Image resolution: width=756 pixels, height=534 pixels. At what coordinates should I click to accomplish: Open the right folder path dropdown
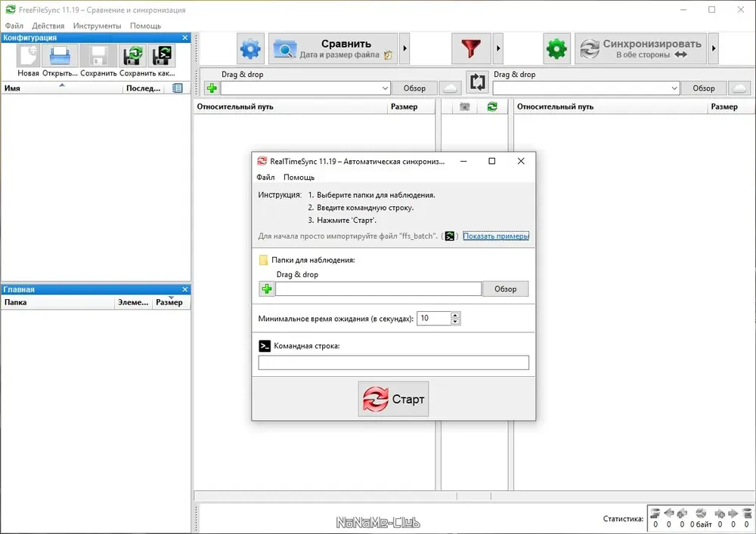[674, 88]
